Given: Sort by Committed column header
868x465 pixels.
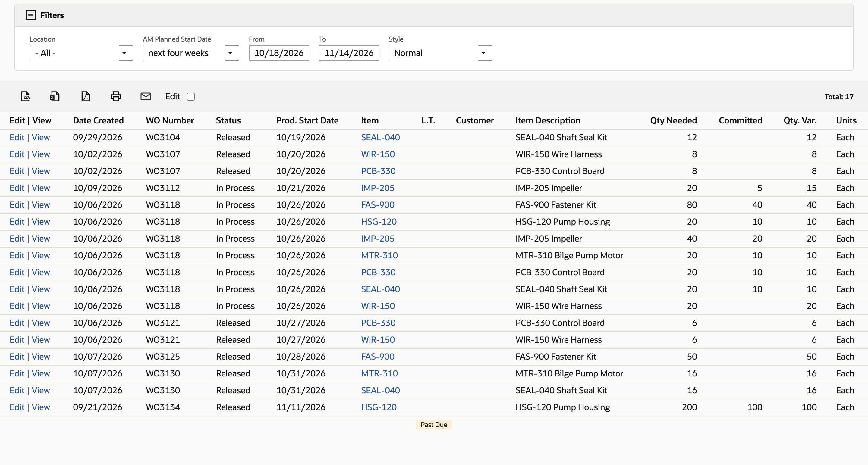Looking at the screenshot, I should point(740,120).
